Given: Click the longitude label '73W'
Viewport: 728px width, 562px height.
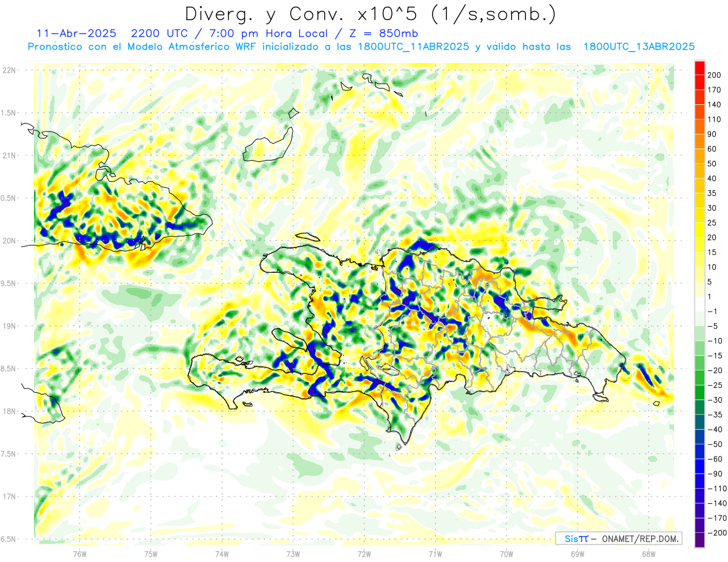Looking at the screenshot, I should click(293, 554).
